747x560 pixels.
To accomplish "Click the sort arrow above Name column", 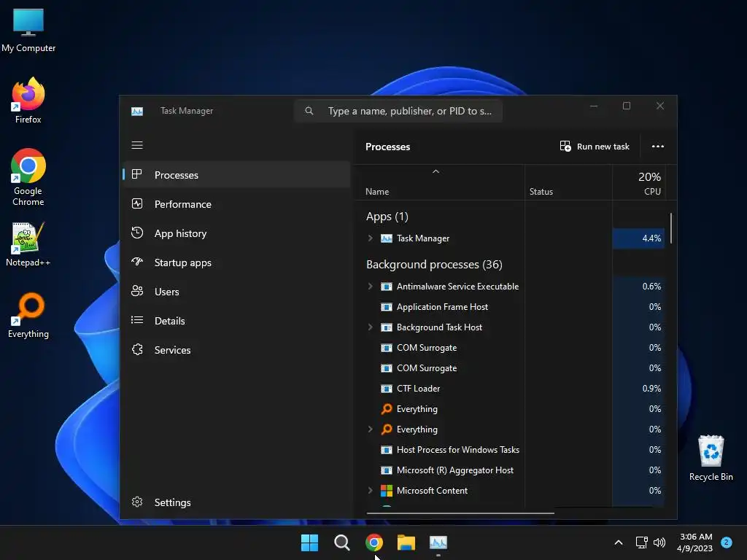I will 436,171.
